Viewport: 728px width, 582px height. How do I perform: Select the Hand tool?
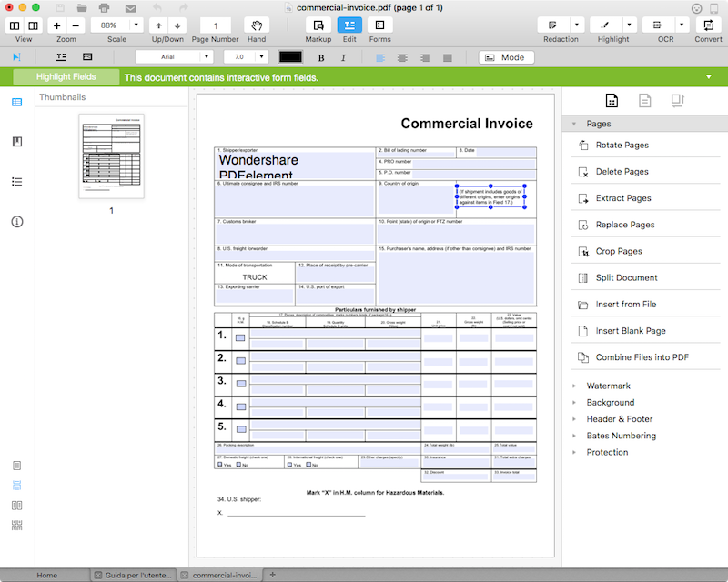[x=256, y=25]
